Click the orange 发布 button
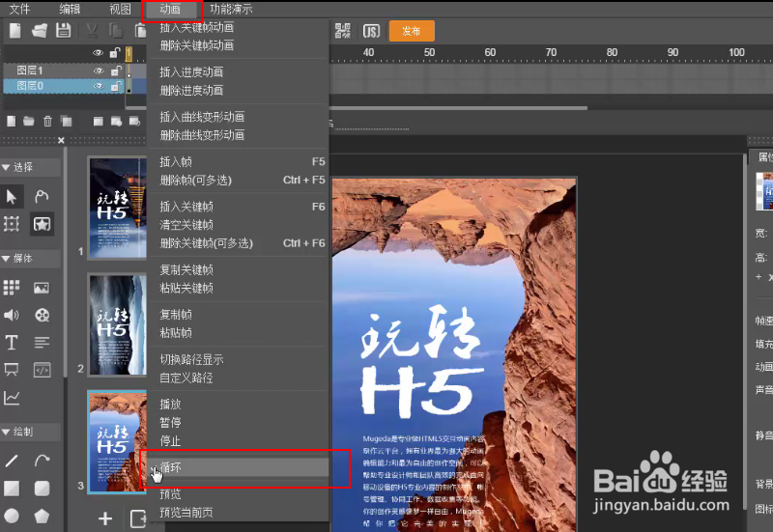This screenshot has width=773, height=532. 412,31
